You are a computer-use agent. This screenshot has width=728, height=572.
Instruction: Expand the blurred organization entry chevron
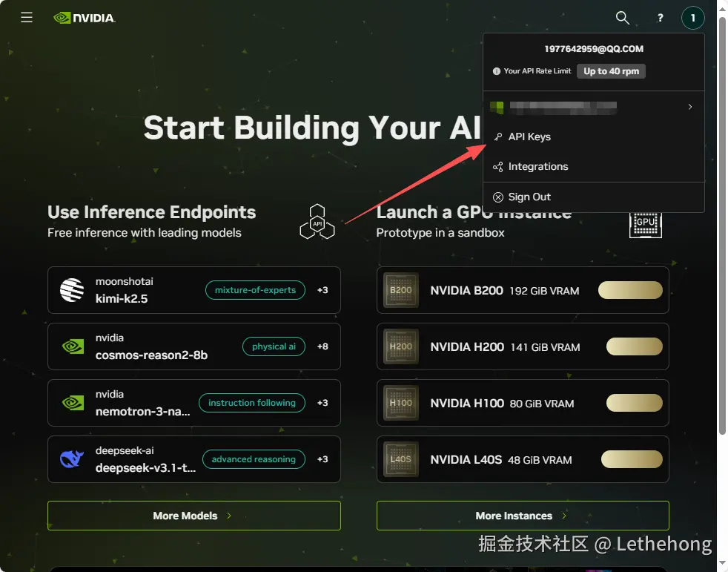(690, 107)
